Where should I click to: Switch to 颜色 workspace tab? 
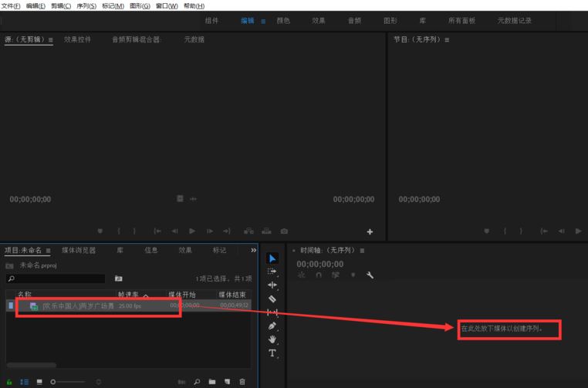(283, 21)
